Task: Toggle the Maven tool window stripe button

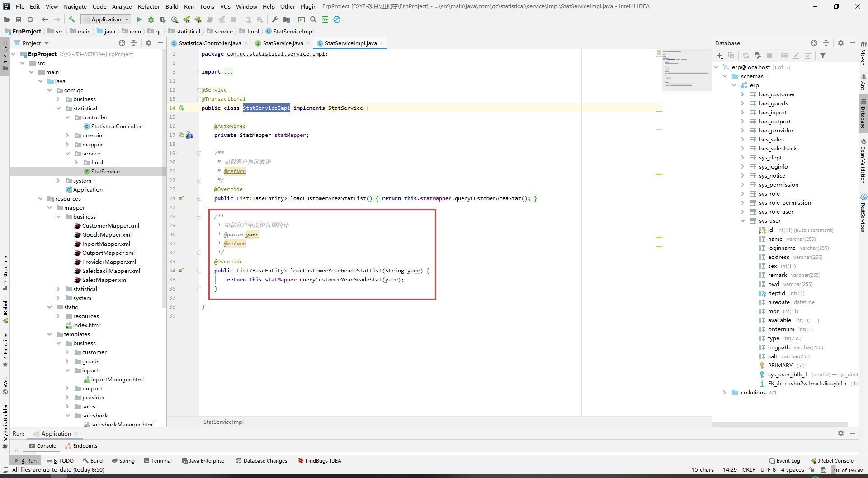Action: click(x=863, y=53)
